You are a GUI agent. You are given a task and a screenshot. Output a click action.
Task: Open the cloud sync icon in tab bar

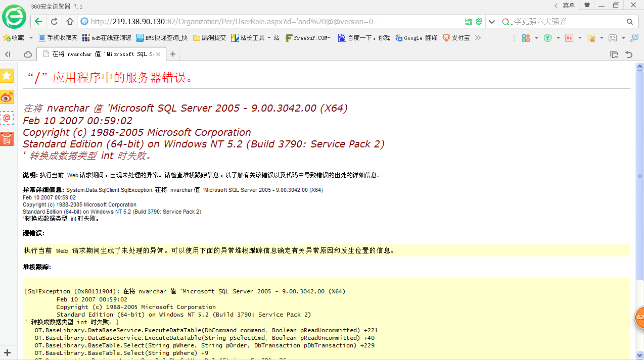[x=28, y=54]
